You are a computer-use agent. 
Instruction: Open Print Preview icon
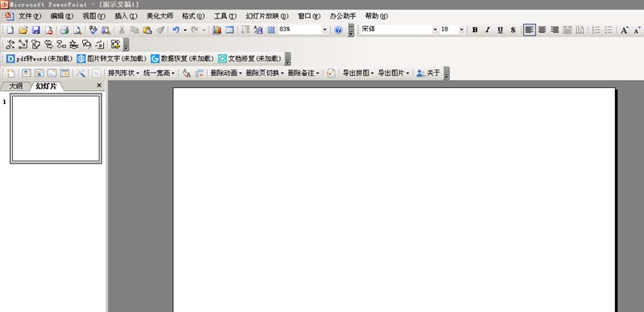(x=76, y=30)
